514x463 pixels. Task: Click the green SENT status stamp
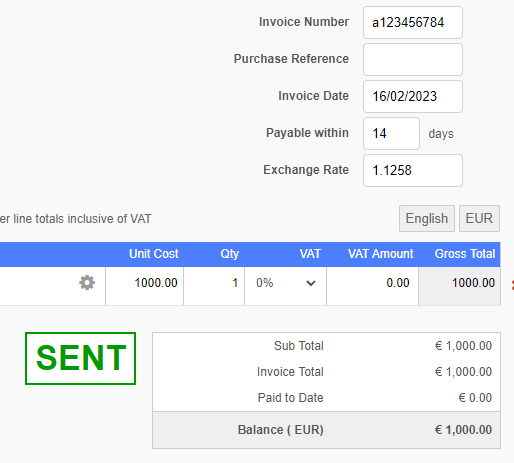click(x=80, y=358)
